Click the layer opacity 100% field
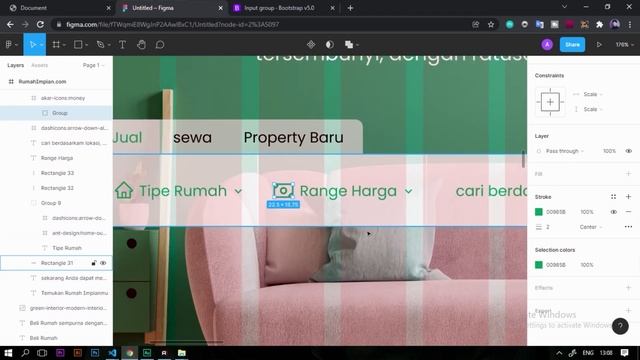This screenshot has height=360, width=640. [x=609, y=151]
